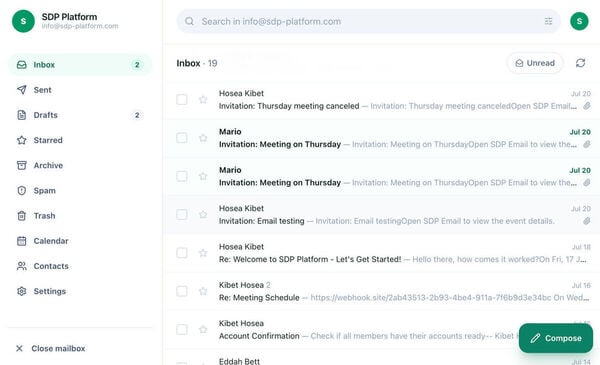Image resolution: width=600 pixels, height=365 pixels.
Task: Compose a new email
Action: pyautogui.click(x=556, y=338)
